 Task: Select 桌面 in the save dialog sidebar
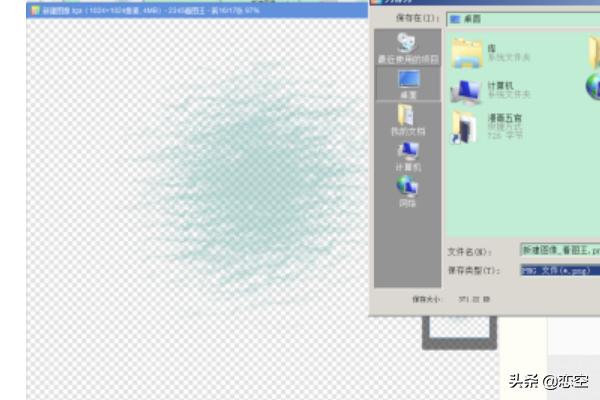pos(408,84)
